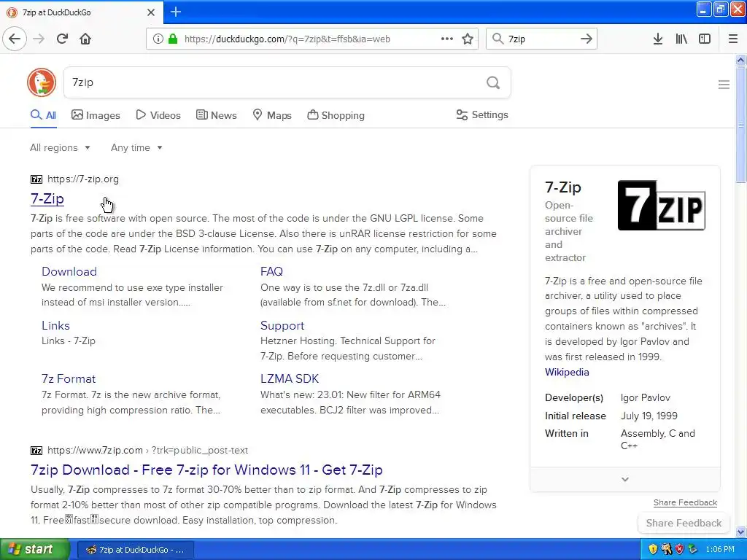Open the 7z Format sitelink
747x560 pixels.
[69, 378]
